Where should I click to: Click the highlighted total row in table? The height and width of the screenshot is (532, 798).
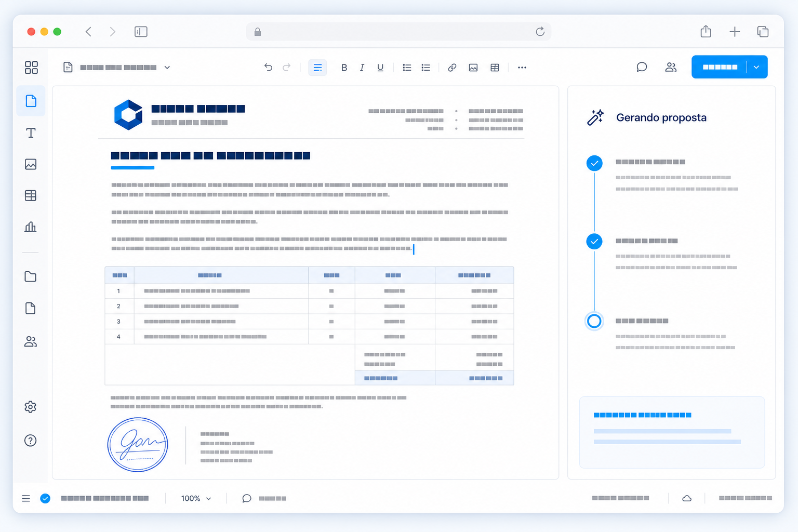pos(434,378)
